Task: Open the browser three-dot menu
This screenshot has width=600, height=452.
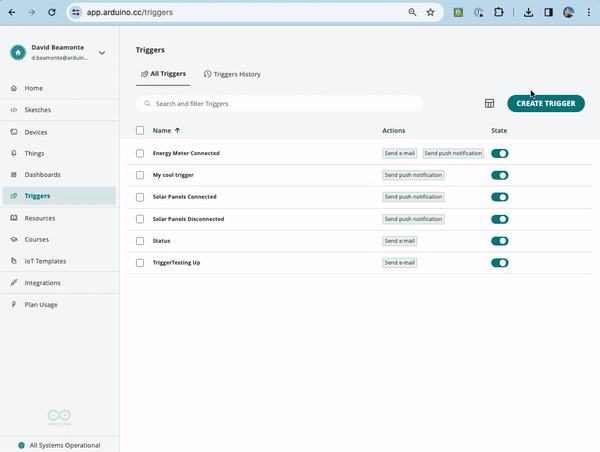Action: (x=589, y=12)
